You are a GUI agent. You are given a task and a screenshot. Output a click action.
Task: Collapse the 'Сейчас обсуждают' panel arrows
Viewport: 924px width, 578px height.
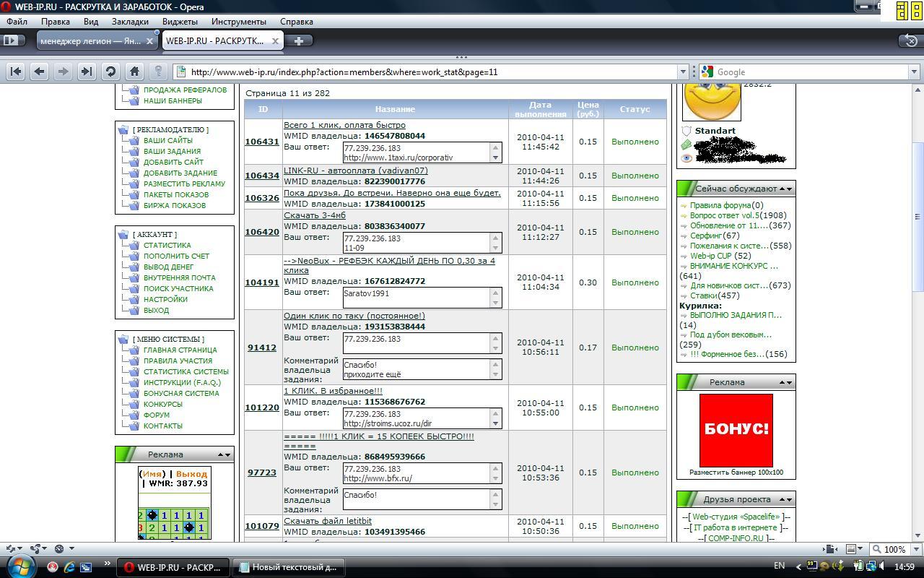pos(785,189)
